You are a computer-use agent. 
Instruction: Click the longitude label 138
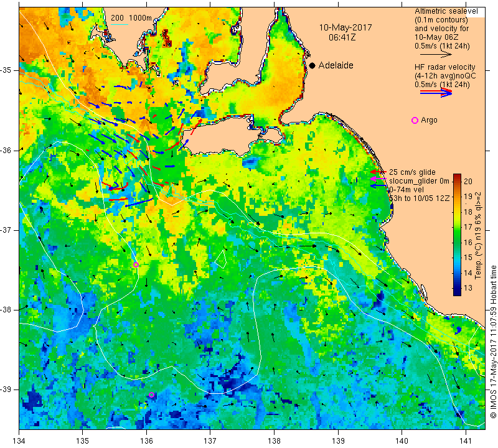(x=274, y=441)
